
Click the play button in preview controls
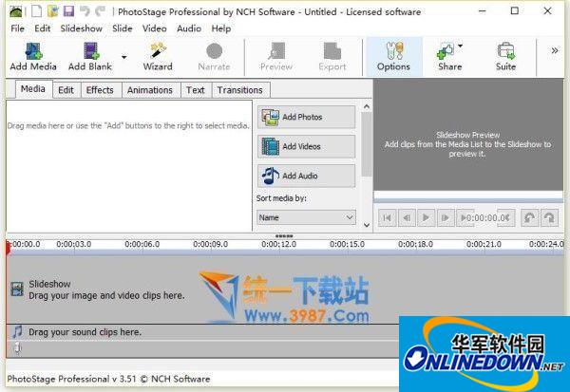pos(426,218)
